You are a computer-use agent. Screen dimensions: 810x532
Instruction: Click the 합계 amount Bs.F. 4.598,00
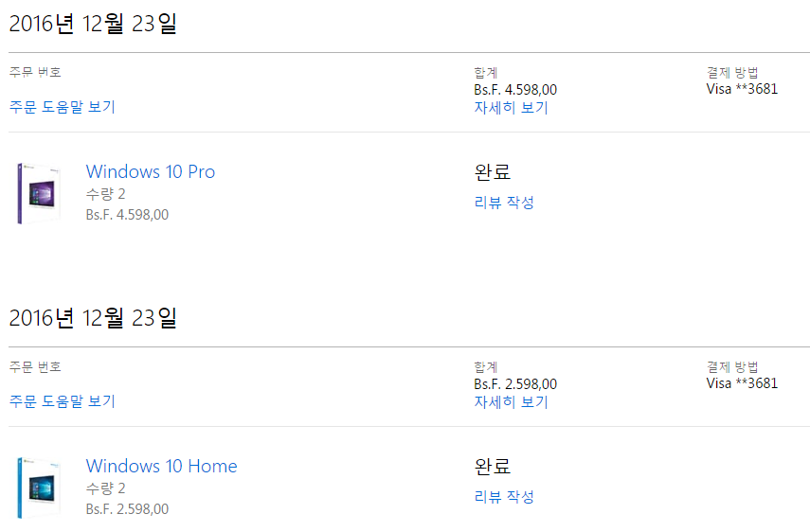515,90
